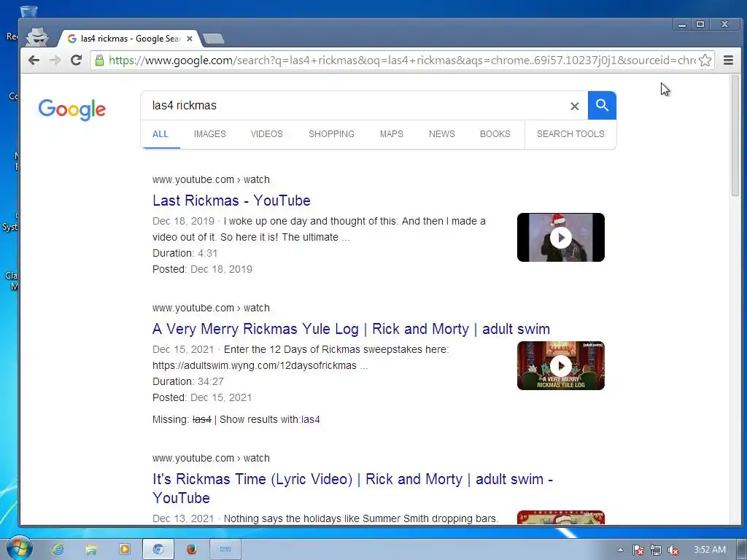Open A Very Merry Rickmas Yule Log result
Viewport: 747px width, 560px height.
tap(351, 329)
